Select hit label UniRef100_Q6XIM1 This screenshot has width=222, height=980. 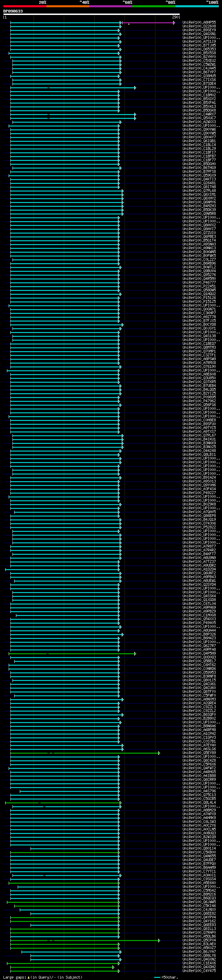(x=199, y=194)
